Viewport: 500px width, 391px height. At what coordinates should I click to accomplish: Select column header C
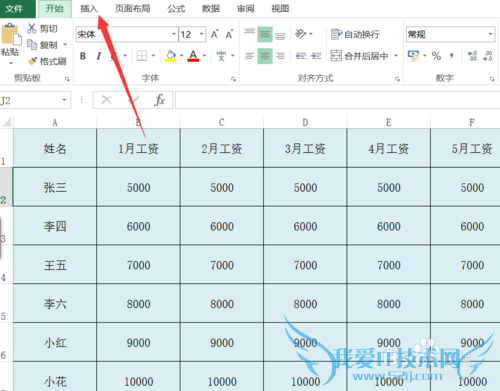point(222,122)
